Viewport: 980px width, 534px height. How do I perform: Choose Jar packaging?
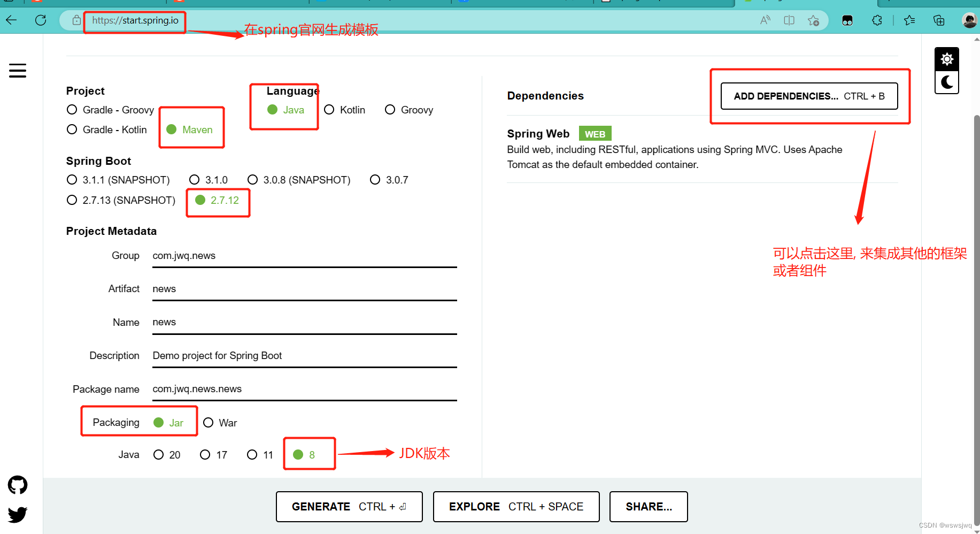(168, 423)
